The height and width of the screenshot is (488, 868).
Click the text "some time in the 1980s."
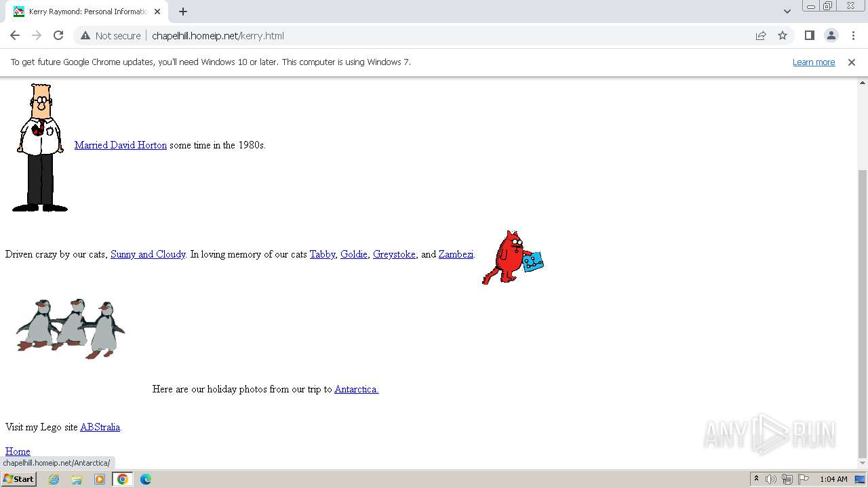point(218,145)
